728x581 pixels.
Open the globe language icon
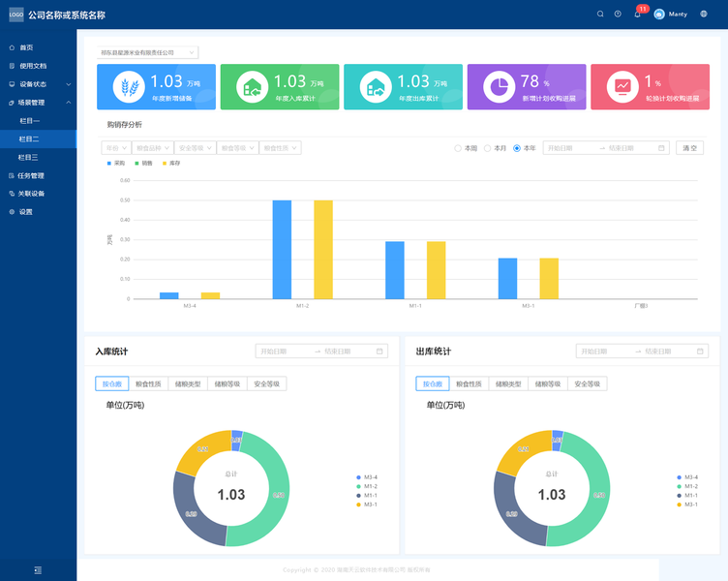704,14
